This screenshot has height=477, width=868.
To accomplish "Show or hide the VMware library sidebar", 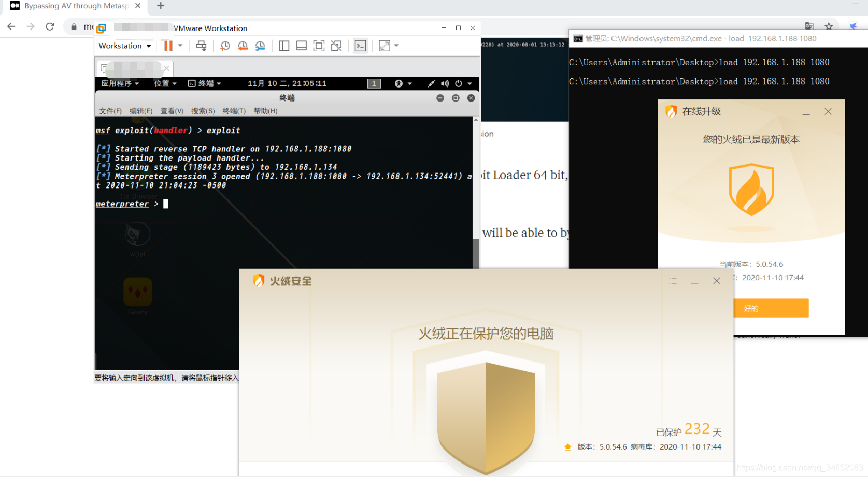I will pos(284,46).
